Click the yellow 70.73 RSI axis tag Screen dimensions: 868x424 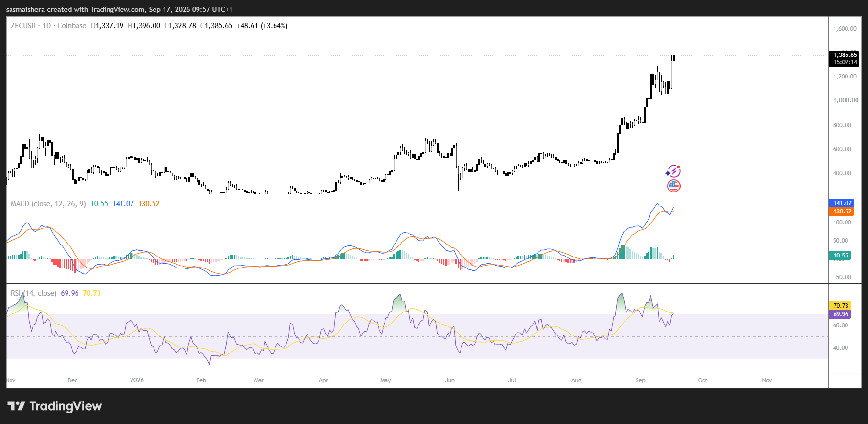840,306
